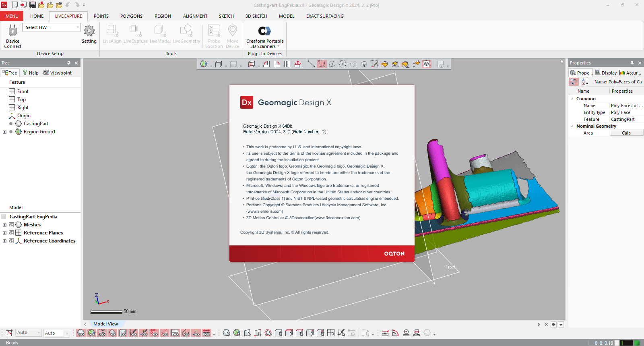Click the Measure Distance ruler icon
Viewport: 644px width, 346px height.
(x=385, y=333)
